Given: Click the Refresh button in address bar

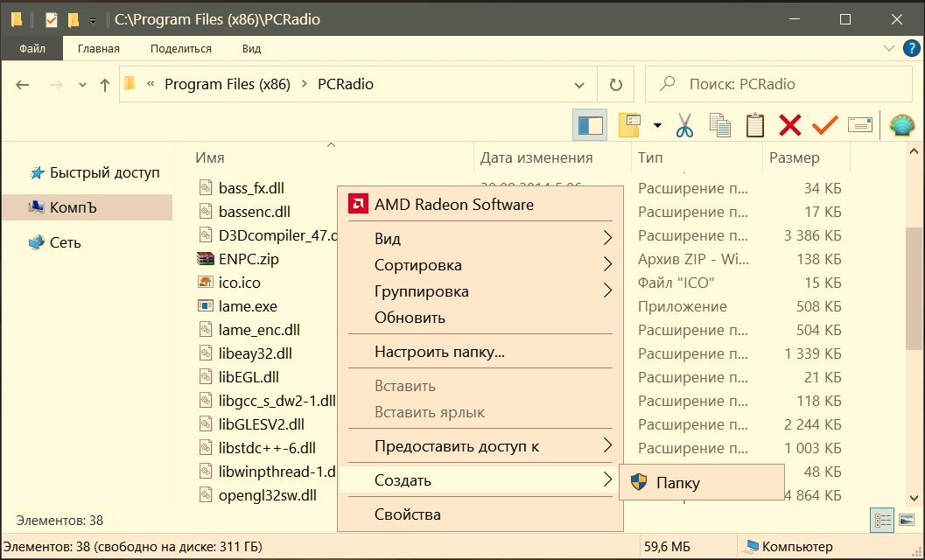Looking at the screenshot, I should 615,84.
